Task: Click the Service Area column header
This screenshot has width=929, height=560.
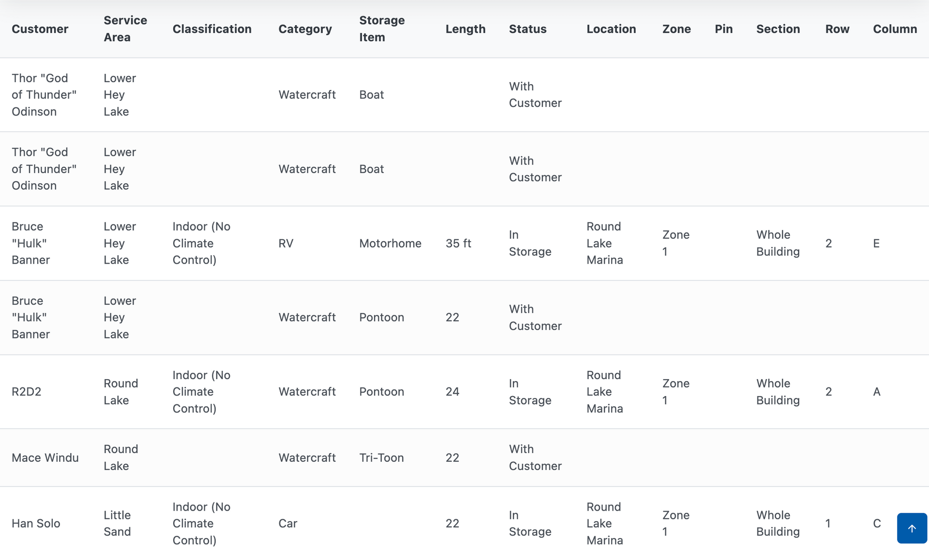Action: (125, 29)
